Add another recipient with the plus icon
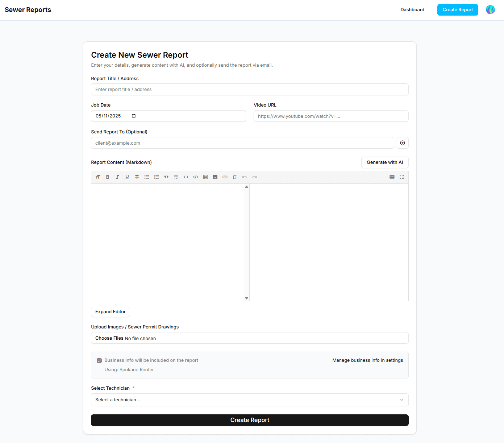The image size is (504, 443). point(403,143)
